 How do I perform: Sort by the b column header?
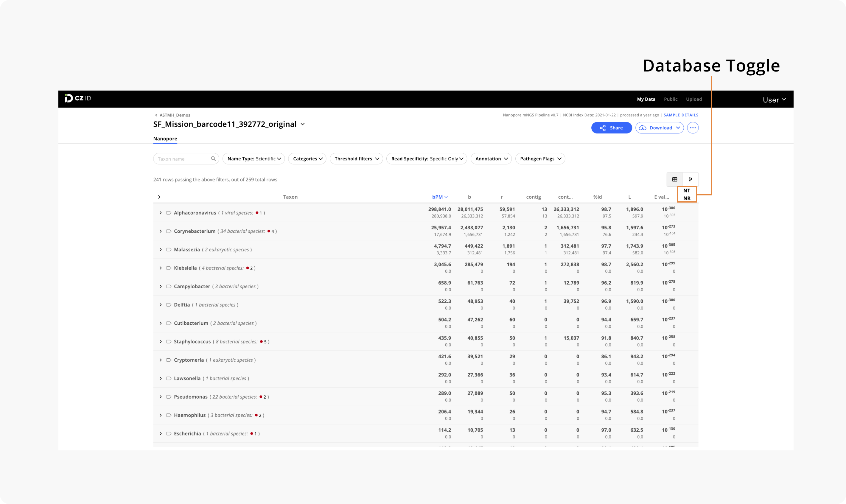pos(469,197)
